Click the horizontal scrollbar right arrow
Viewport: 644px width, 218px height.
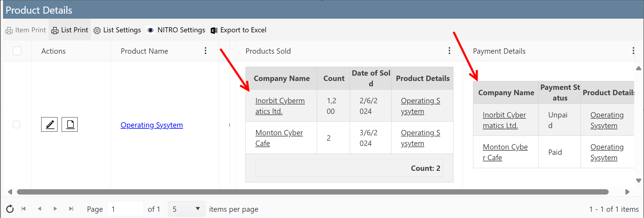pos(627,192)
